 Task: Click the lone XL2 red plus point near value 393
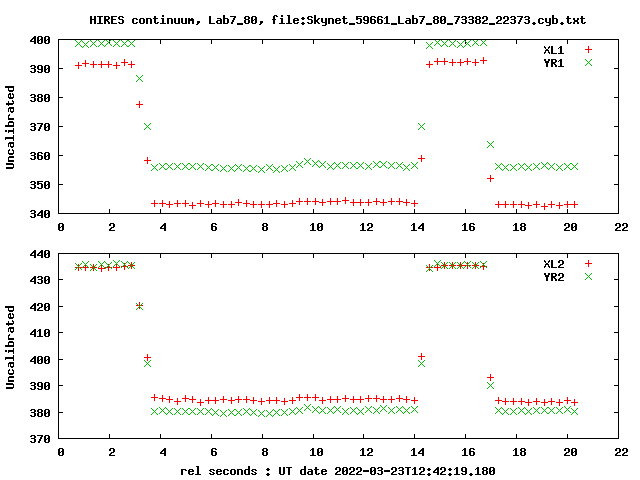(x=491, y=378)
